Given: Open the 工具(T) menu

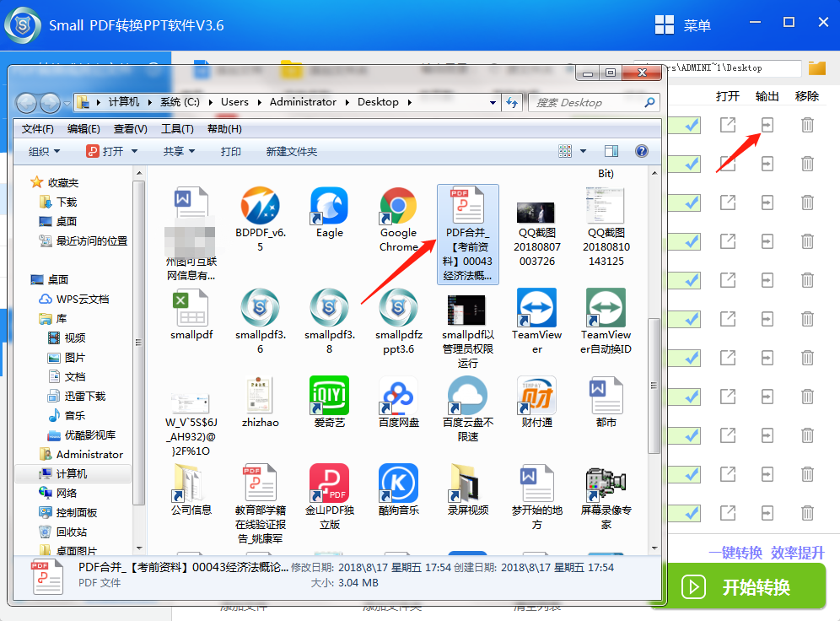Looking at the screenshot, I should pyautogui.click(x=177, y=129).
